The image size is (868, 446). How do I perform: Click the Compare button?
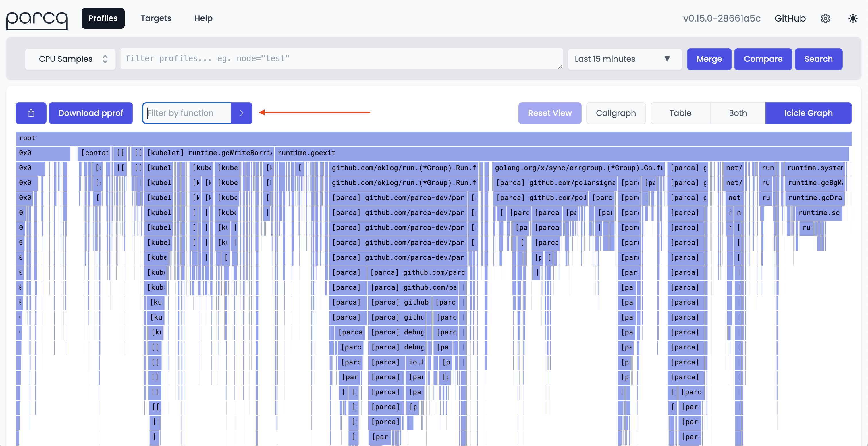tap(763, 59)
